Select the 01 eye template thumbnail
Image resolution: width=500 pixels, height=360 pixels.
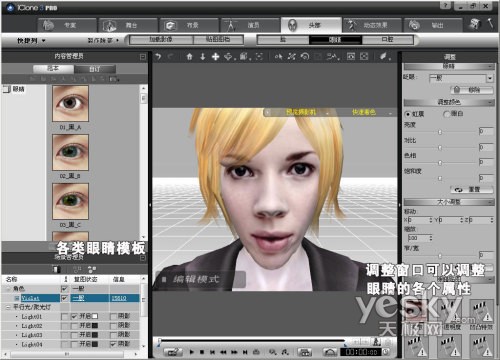tap(70, 104)
